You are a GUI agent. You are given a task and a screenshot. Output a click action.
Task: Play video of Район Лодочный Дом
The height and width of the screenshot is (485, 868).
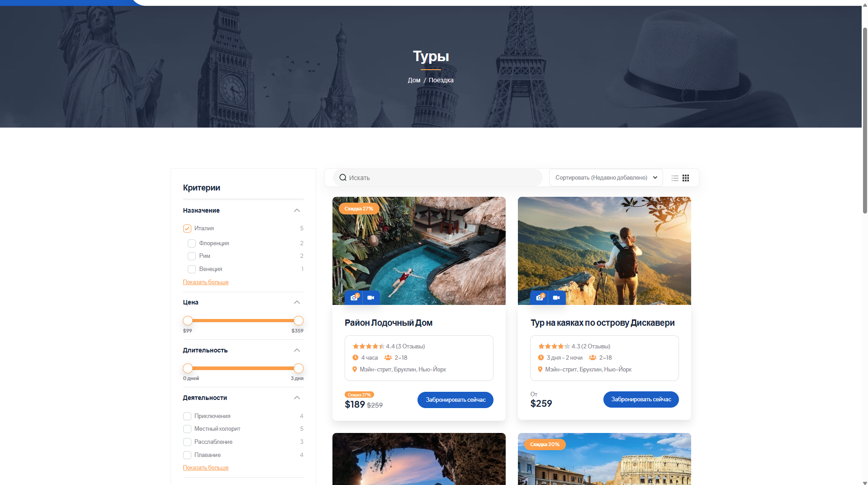click(x=371, y=298)
